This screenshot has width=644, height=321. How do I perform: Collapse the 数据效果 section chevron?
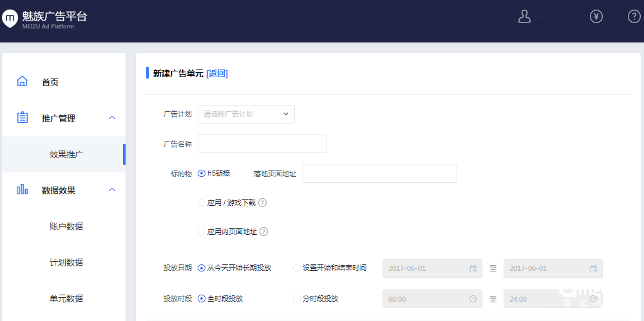pyautogui.click(x=112, y=190)
